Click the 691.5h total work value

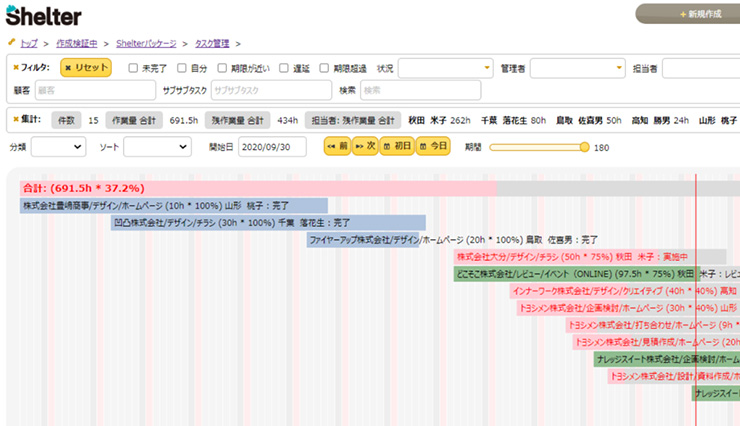point(184,120)
